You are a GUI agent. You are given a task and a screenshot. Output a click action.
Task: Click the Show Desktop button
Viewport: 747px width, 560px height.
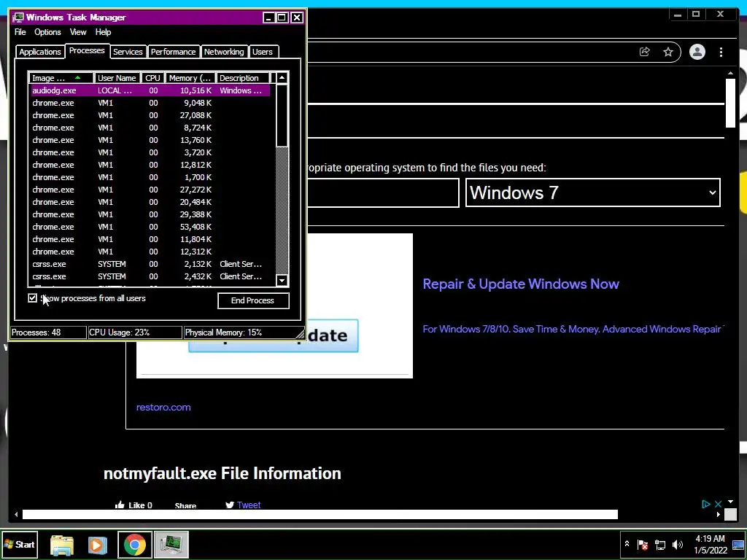pyautogui.click(x=739, y=544)
